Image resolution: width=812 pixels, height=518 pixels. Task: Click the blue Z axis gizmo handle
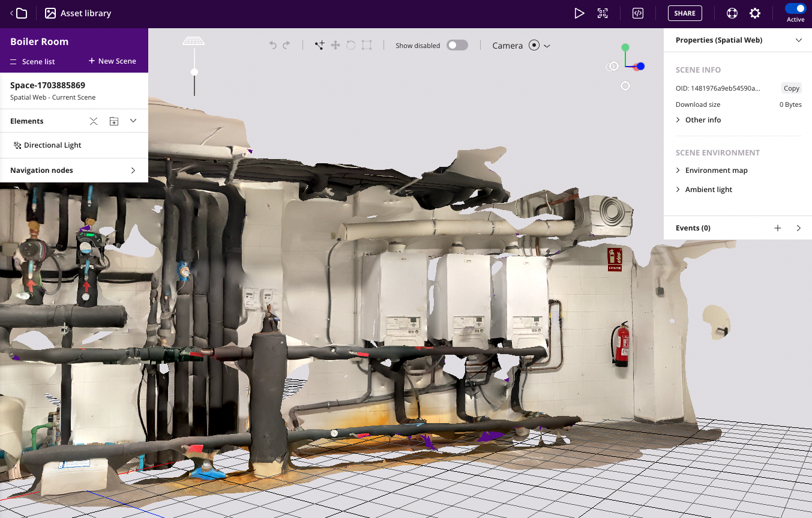click(x=640, y=66)
